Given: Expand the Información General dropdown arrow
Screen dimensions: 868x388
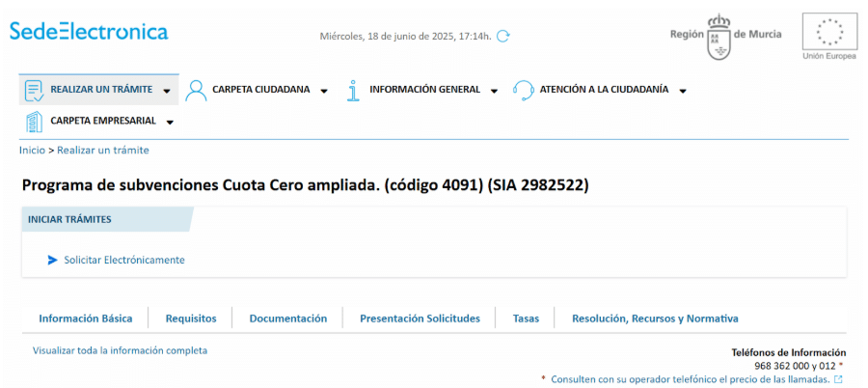Looking at the screenshot, I should click(495, 91).
